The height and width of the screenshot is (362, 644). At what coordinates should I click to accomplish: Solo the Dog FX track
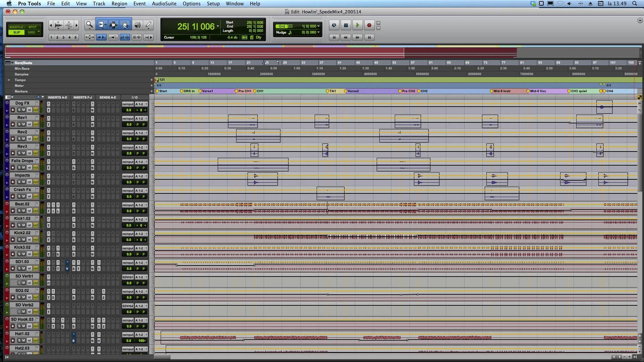point(19,110)
